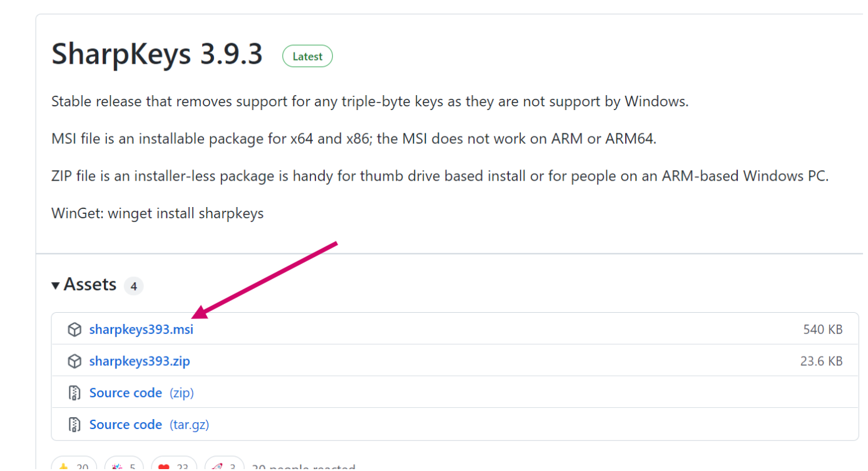Click the "people reacted" text
Viewport: 868px width, 471px height.
[304, 467]
